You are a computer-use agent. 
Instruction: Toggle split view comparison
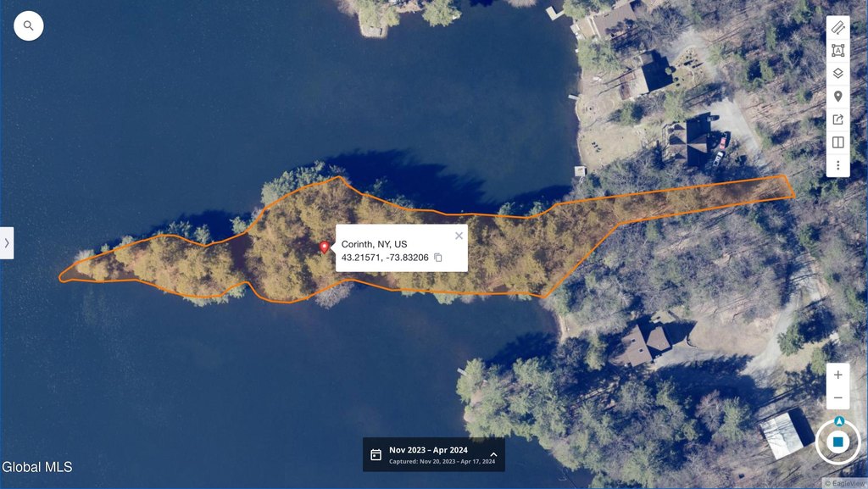pos(837,142)
